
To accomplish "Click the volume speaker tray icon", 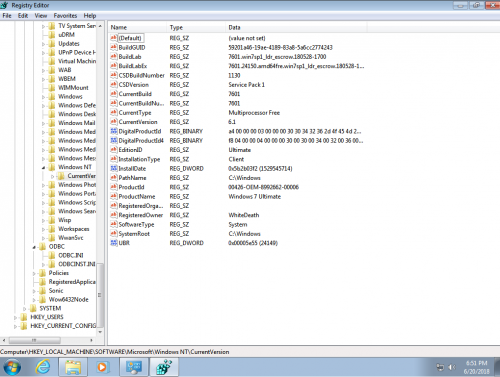I will (452, 367).
